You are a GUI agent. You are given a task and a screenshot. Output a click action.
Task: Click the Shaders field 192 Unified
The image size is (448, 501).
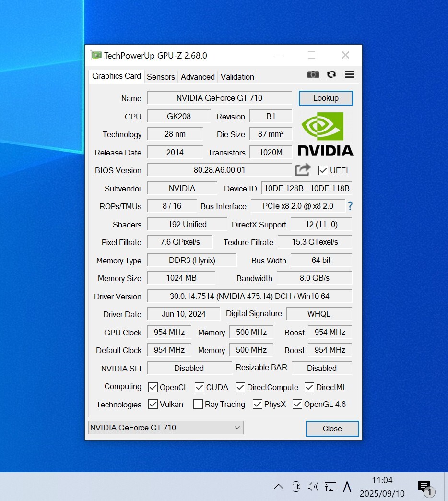pyautogui.click(x=187, y=224)
